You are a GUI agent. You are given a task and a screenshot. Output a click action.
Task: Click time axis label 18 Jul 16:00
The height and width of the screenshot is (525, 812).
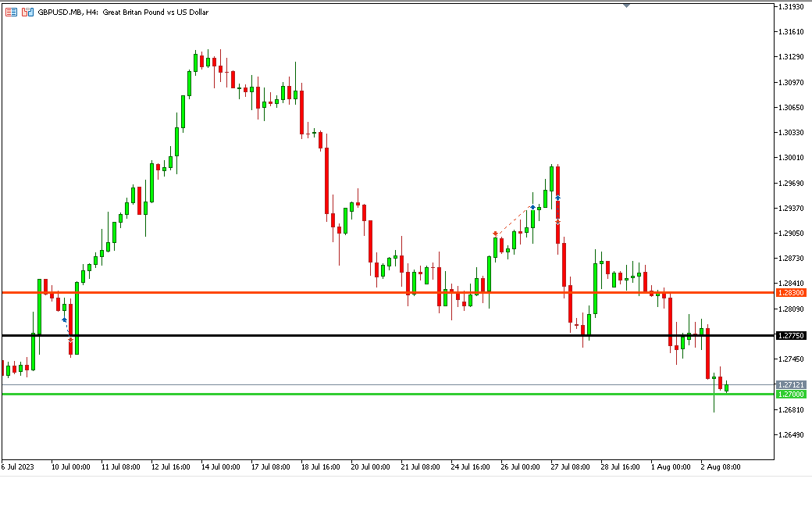pos(321,467)
